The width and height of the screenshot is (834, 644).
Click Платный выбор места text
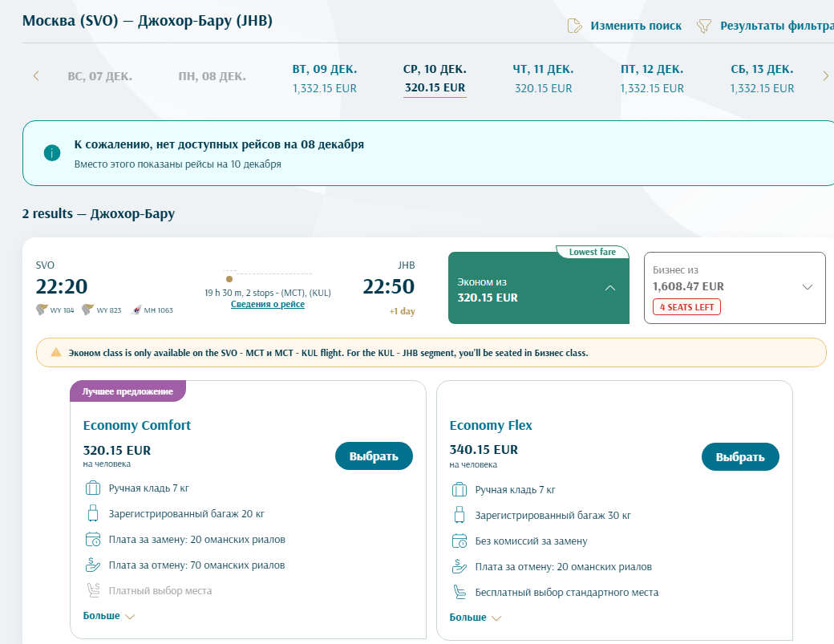[x=160, y=590]
